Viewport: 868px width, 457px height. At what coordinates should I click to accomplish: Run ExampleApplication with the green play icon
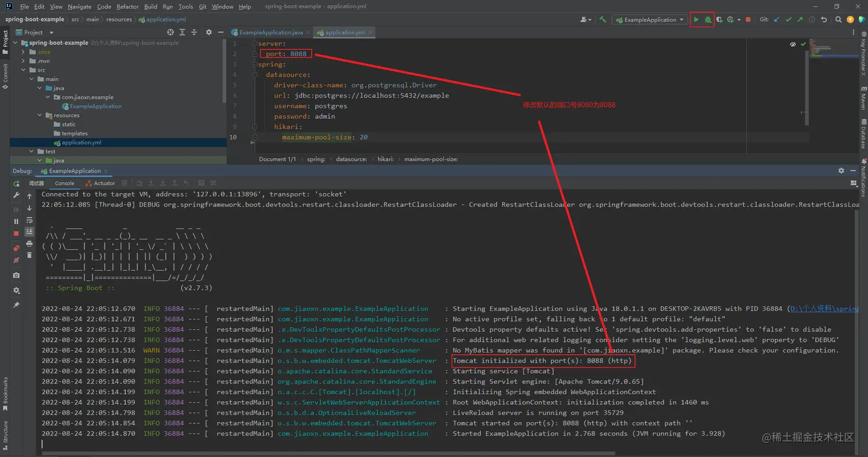[x=696, y=20]
